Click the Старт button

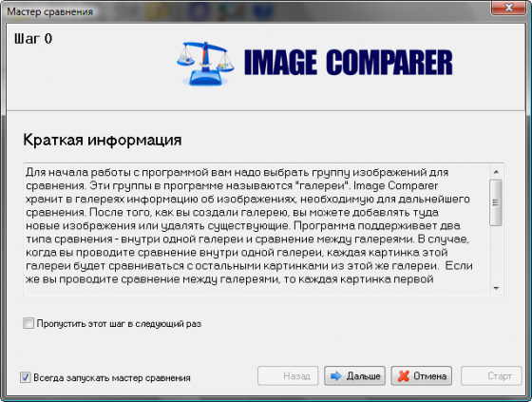tap(491, 375)
